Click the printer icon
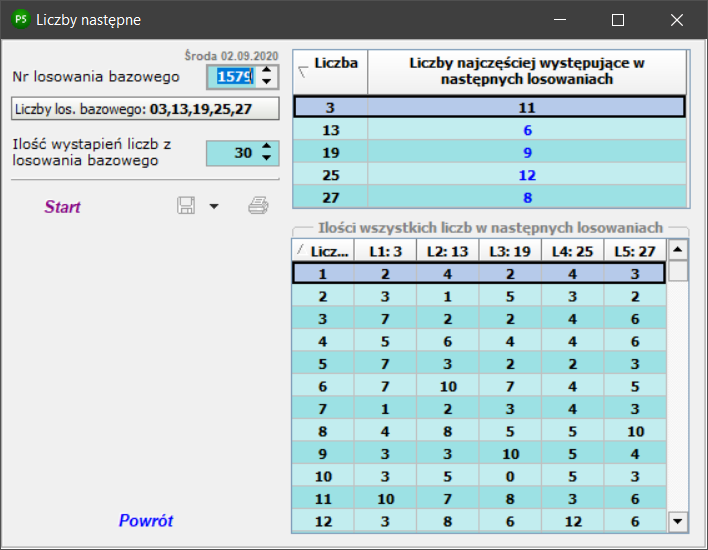Screen dimensions: 708x550 [x=258, y=205]
